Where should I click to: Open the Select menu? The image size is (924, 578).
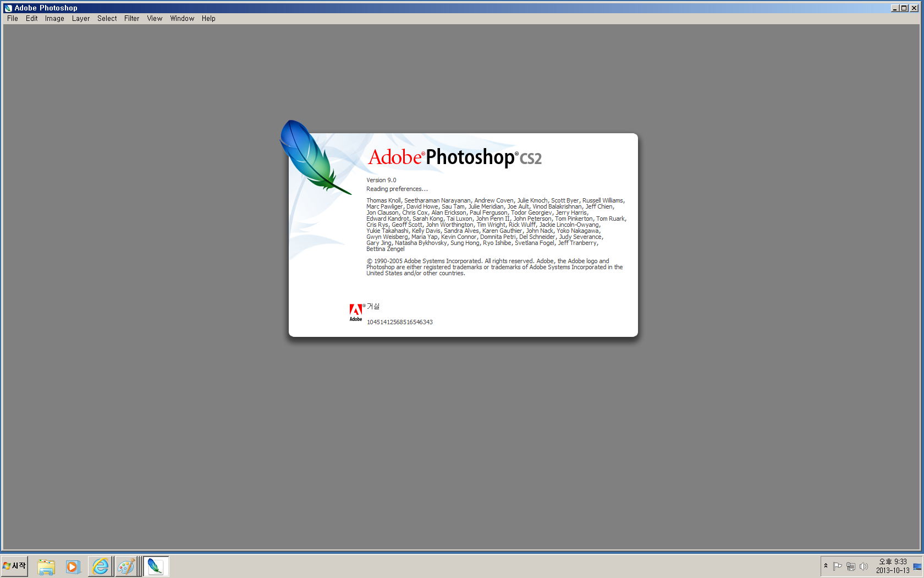tap(107, 18)
